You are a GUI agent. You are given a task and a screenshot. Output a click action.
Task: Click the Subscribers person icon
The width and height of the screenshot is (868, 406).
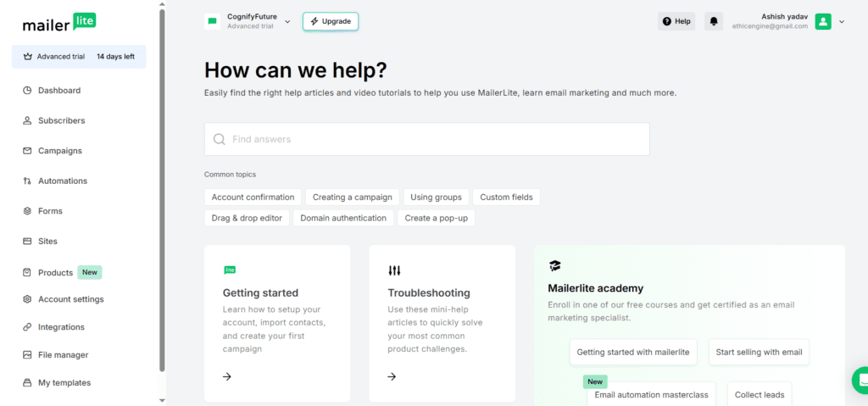click(x=27, y=120)
